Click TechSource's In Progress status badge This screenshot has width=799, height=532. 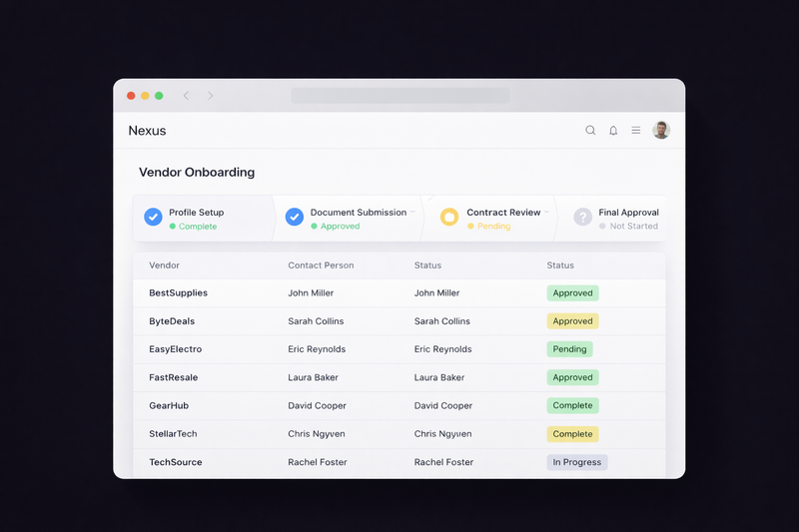pos(576,462)
